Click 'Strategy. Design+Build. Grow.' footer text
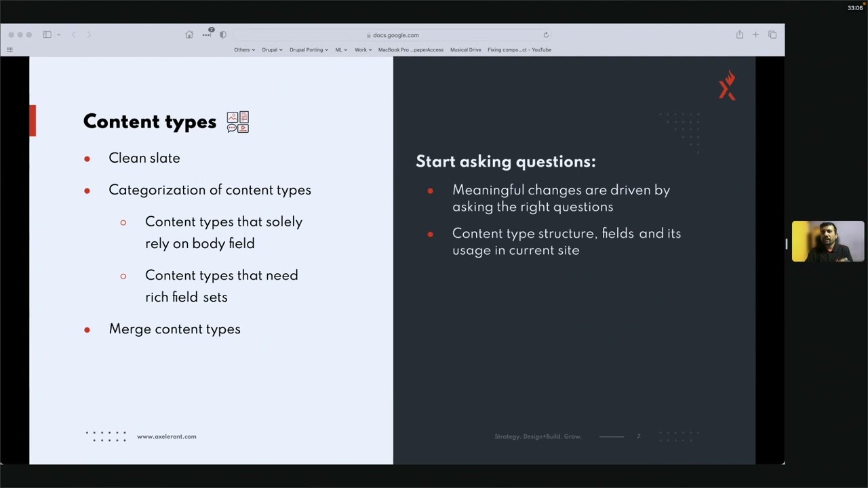This screenshot has height=488, width=868. (538, 436)
